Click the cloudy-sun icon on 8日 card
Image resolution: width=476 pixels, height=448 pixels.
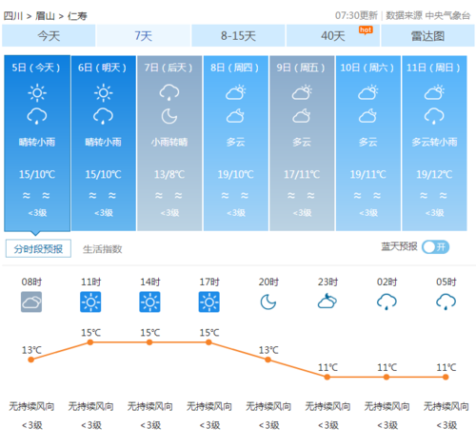(x=236, y=92)
